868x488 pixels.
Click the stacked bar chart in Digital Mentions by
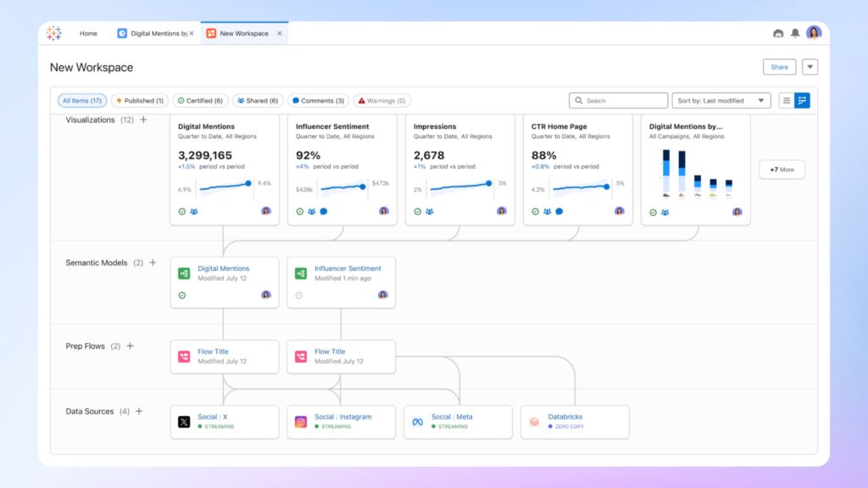[x=695, y=174]
